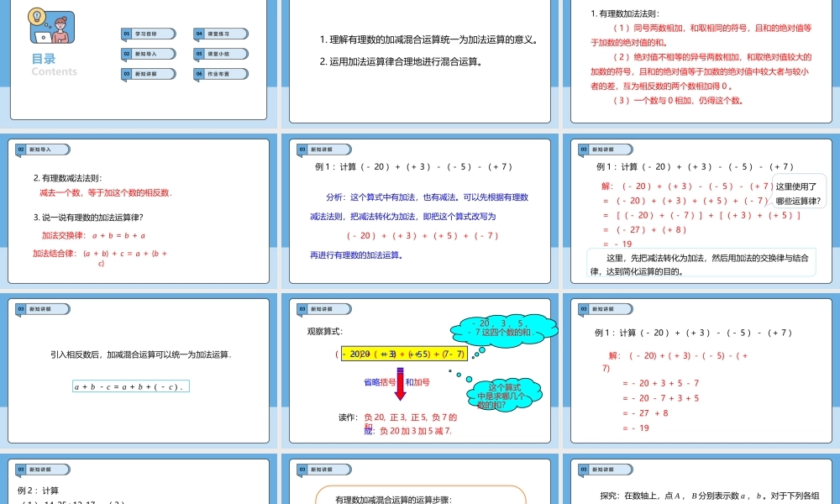Click the 加法结合律 formula line
Screen dimensions: 840x504
100,257
